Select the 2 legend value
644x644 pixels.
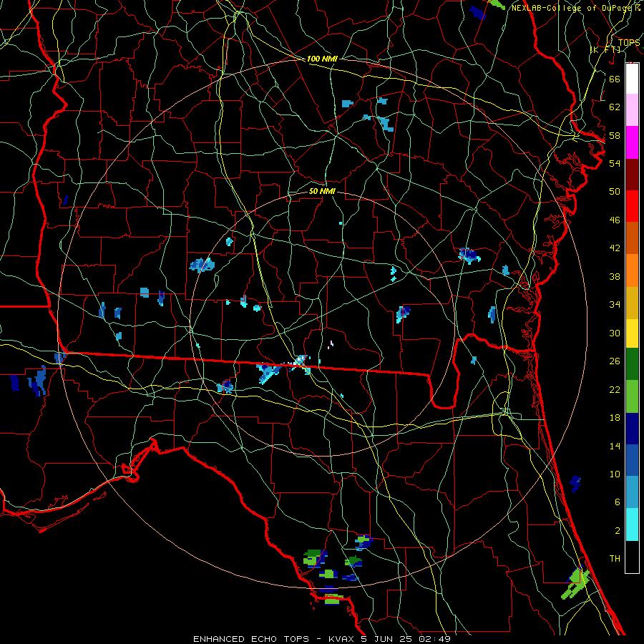pyautogui.click(x=617, y=531)
